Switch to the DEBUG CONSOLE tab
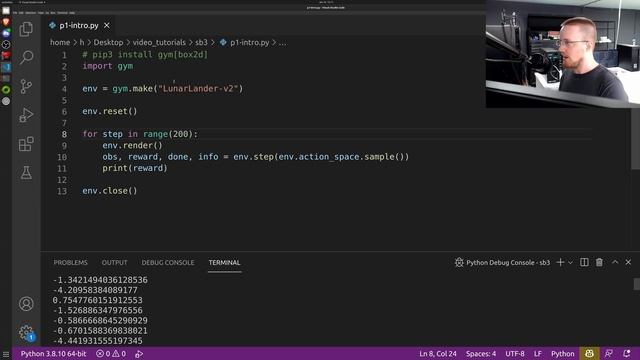This screenshot has height=360, width=640. (x=168, y=262)
